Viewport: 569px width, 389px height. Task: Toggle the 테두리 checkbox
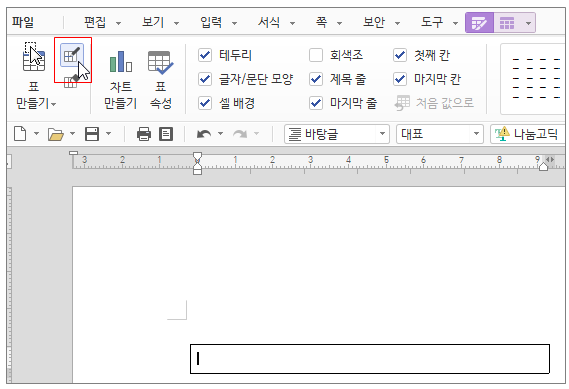coord(205,55)
